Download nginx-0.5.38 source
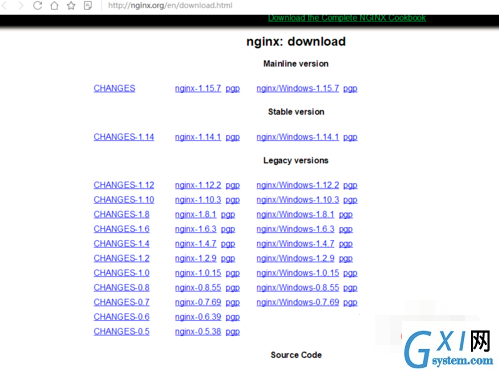 [198, 332]
